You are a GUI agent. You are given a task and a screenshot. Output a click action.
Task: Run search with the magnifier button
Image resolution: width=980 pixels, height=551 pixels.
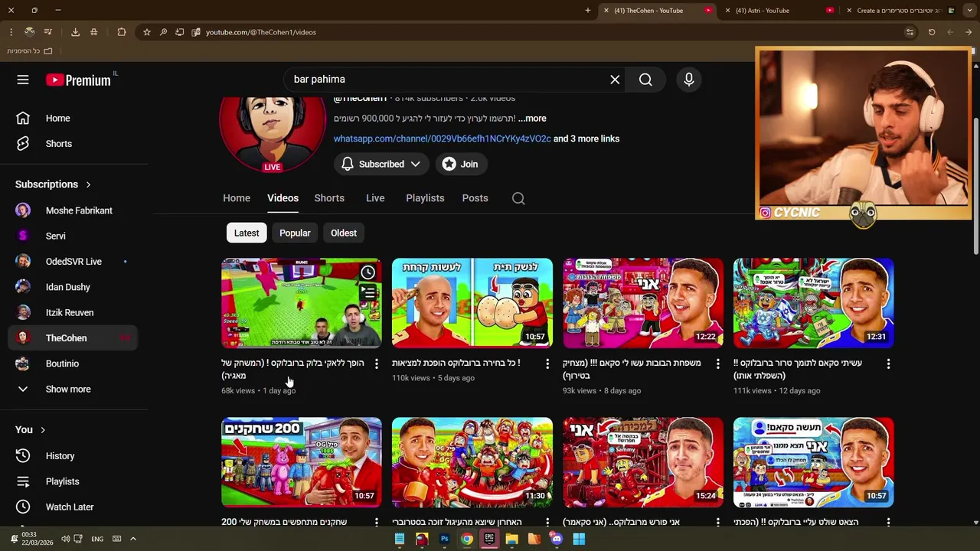(x=645, y=80)
